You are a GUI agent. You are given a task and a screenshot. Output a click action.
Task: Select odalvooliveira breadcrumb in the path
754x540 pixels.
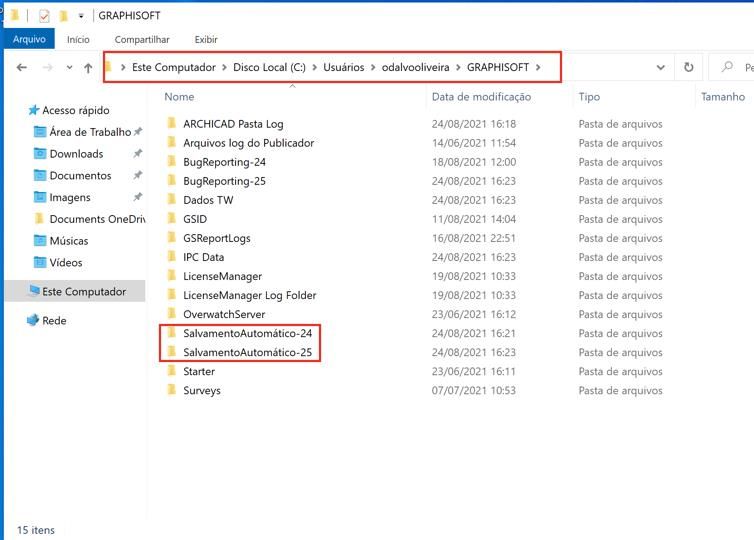pyautogui.click(x=415, y=67)
